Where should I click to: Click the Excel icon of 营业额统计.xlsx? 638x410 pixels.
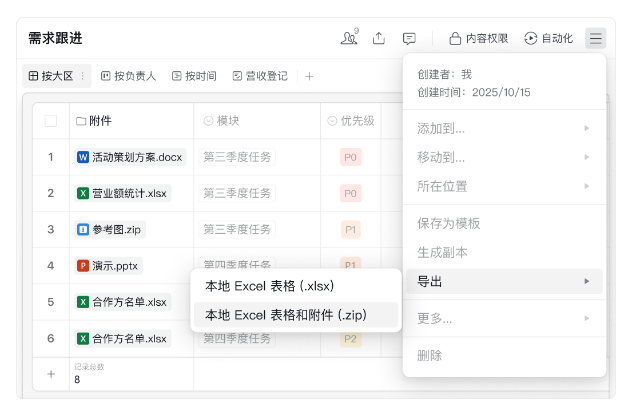[x=83, y=193]
